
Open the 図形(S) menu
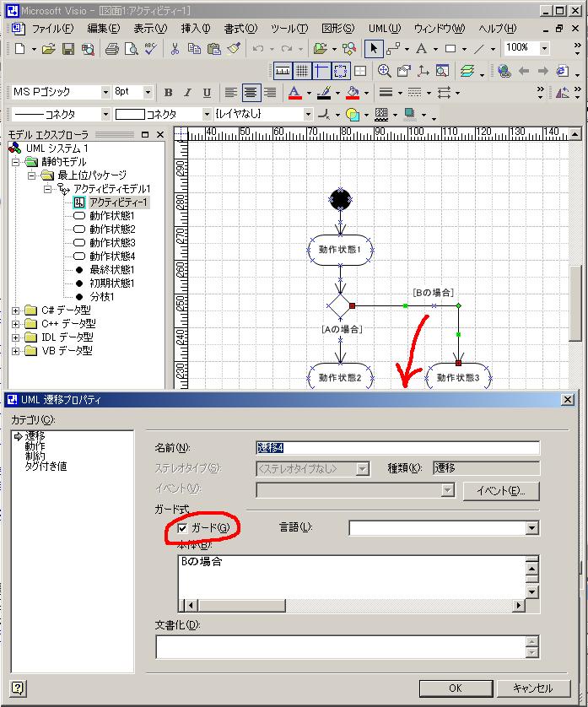click(x=337, y=29)
